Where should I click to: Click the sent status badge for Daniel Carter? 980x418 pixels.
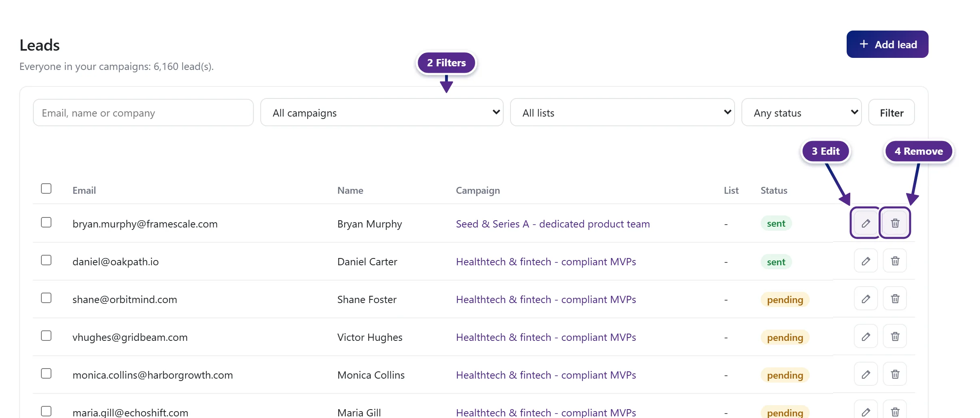(776, 262)
